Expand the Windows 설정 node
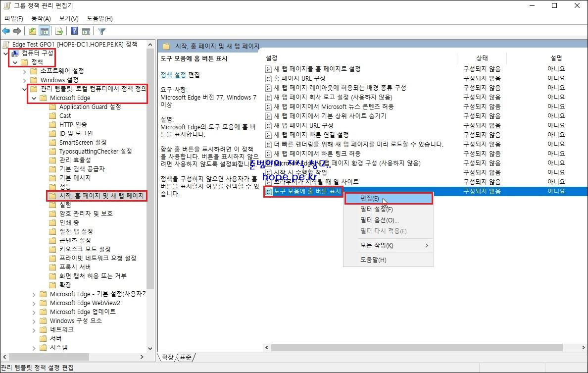Image resolution: width=588 pixels, height=373 pixels. pos(24,80)
